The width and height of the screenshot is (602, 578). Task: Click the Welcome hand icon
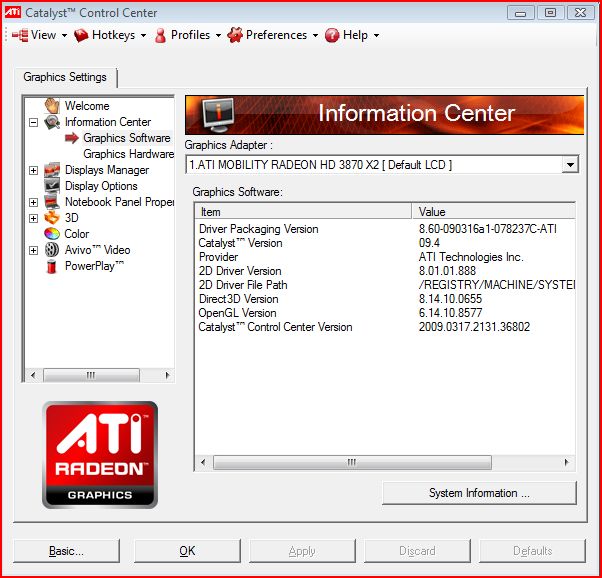tap(52, 105)
